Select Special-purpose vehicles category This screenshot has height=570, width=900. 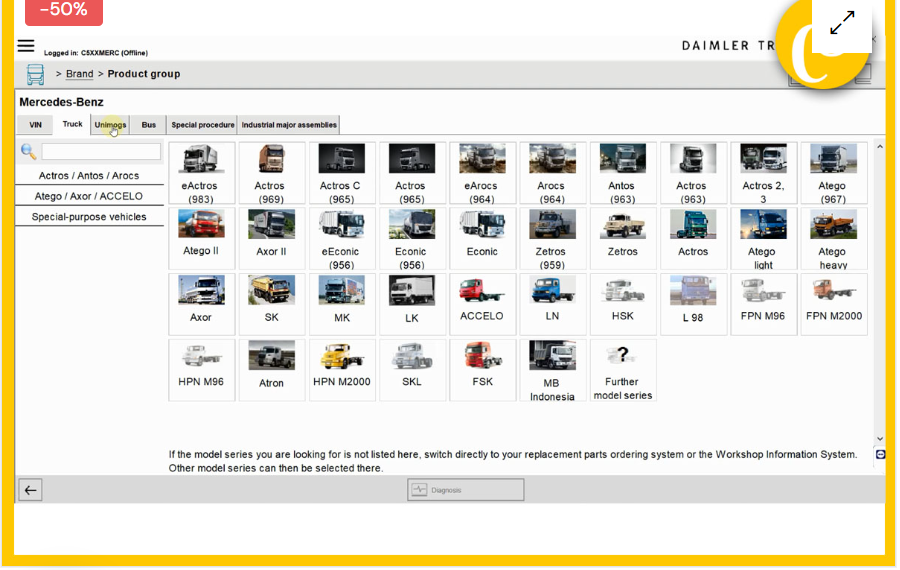(89, 217)
